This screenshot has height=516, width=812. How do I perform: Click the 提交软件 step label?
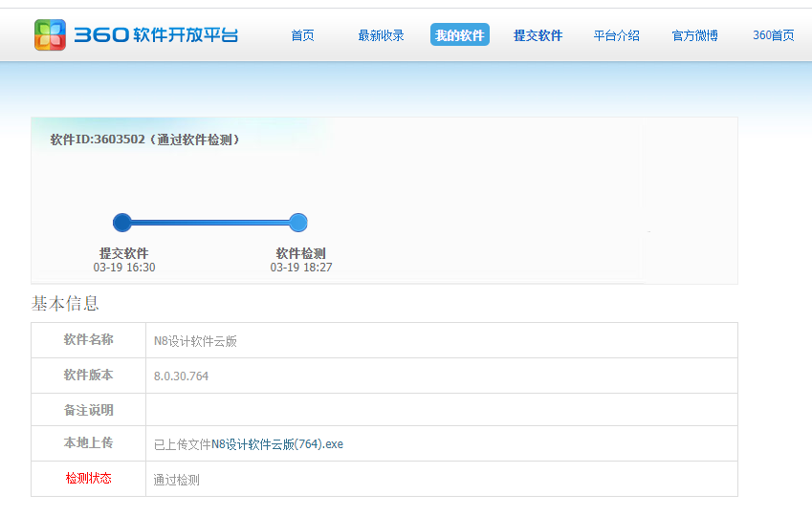123,253
